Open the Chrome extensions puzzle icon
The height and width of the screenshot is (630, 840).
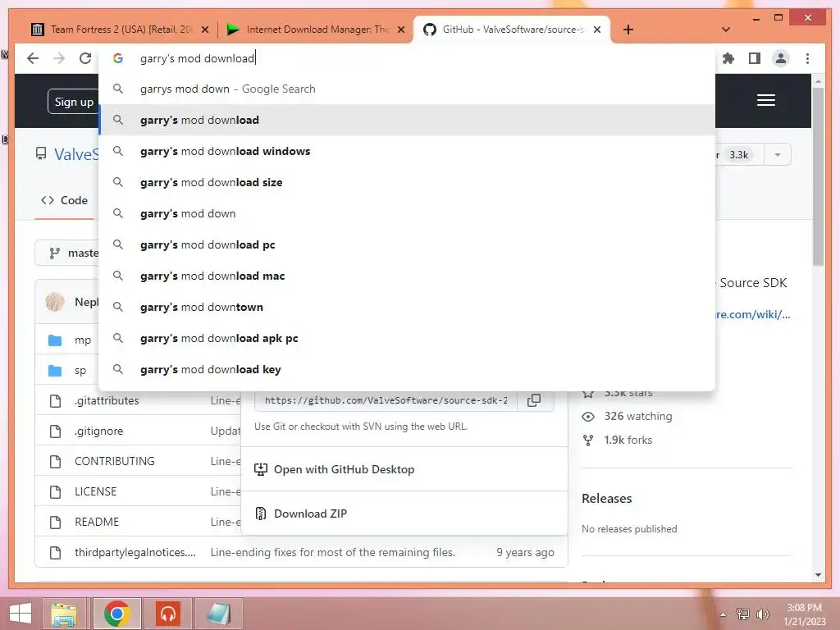click(x=728, y=58)
